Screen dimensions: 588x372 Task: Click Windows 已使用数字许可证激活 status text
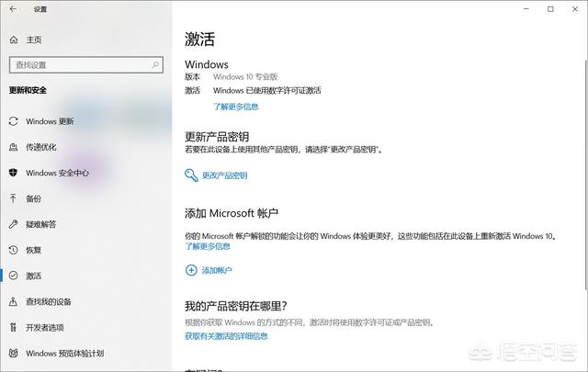coord(267,90)
